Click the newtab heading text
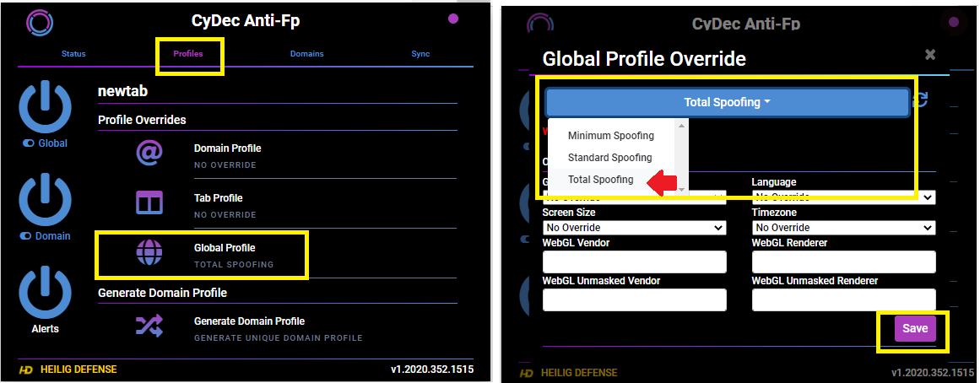980x383 pixels. point(122,91)
